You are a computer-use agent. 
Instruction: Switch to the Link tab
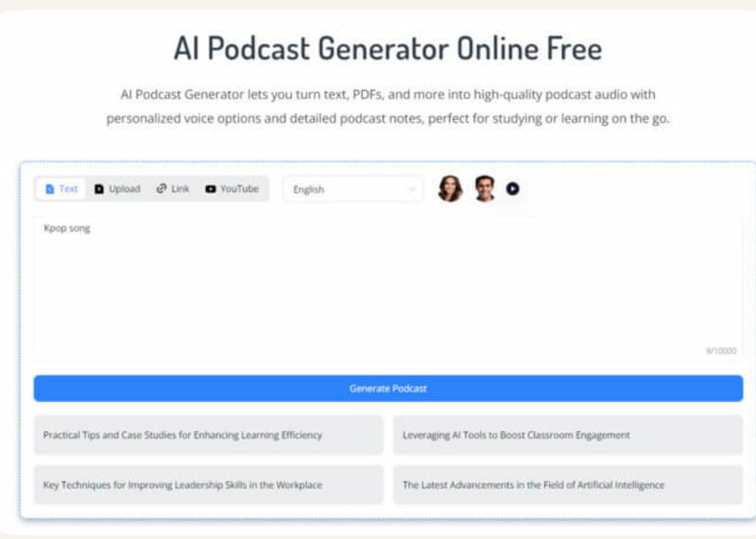pos(173,189)
